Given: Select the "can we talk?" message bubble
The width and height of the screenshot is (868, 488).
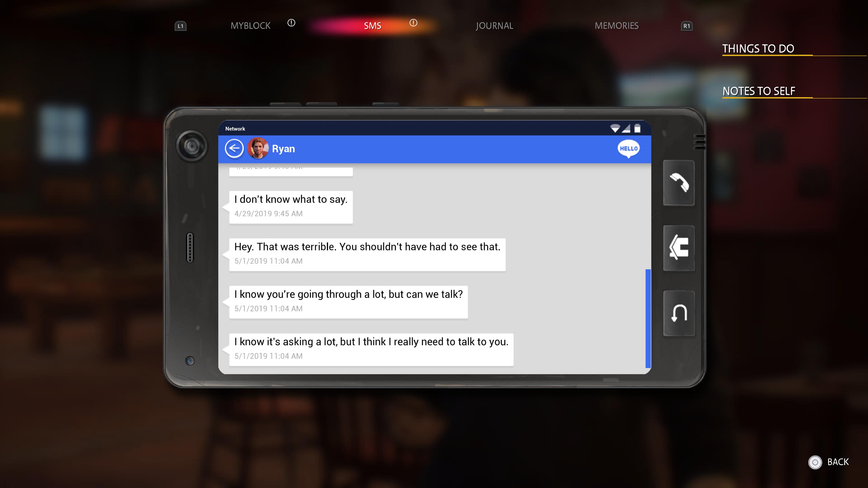Looking at the screenshot, I should click(x=348, y=302).
